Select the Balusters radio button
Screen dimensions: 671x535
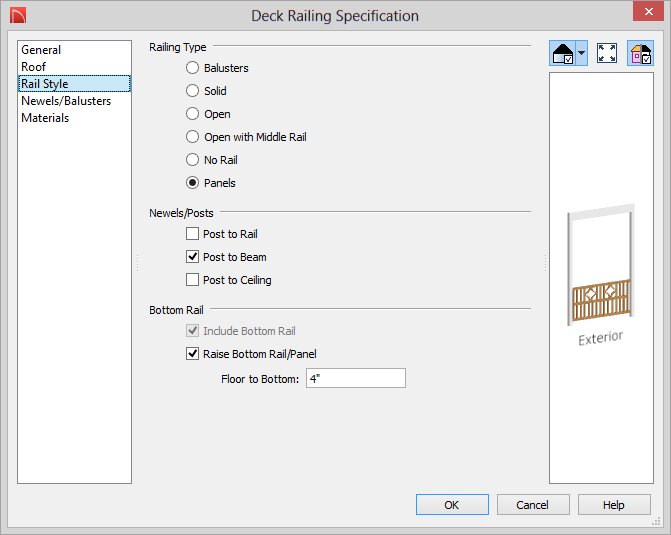[193, 68]
